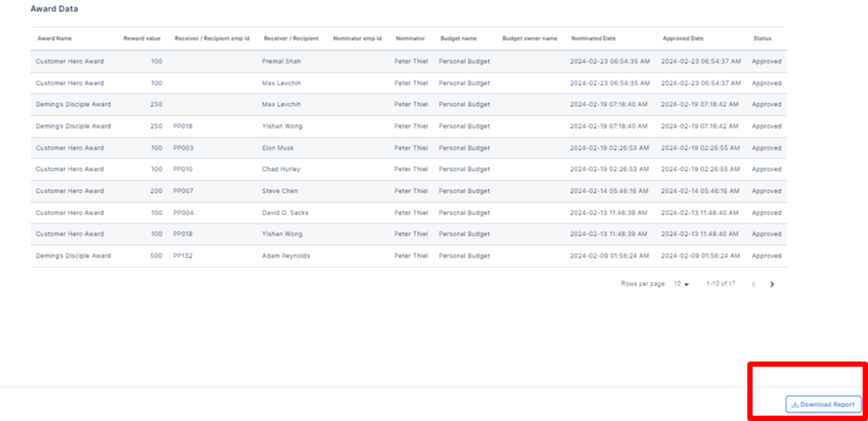Click the Status column header
868x421 pixels.
762,38
